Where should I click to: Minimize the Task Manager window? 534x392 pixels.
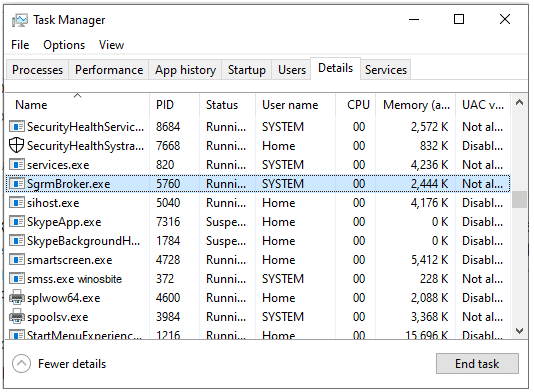[x=414, y=19]
